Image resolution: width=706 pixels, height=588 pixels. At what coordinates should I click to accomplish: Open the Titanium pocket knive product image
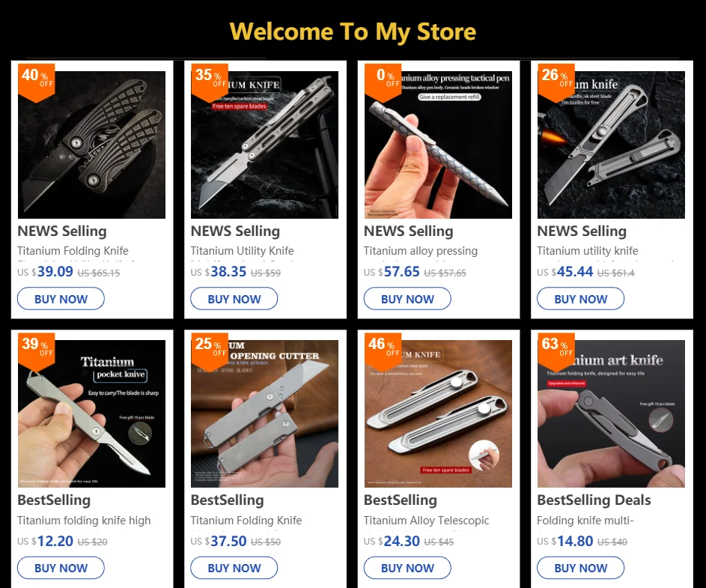[x=91, y=413]
